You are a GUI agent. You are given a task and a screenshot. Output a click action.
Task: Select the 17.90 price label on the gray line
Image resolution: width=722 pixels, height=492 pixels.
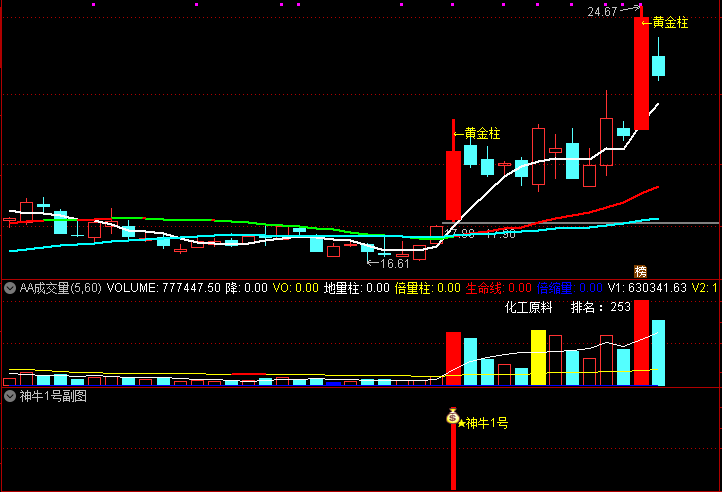click(501, 234)
